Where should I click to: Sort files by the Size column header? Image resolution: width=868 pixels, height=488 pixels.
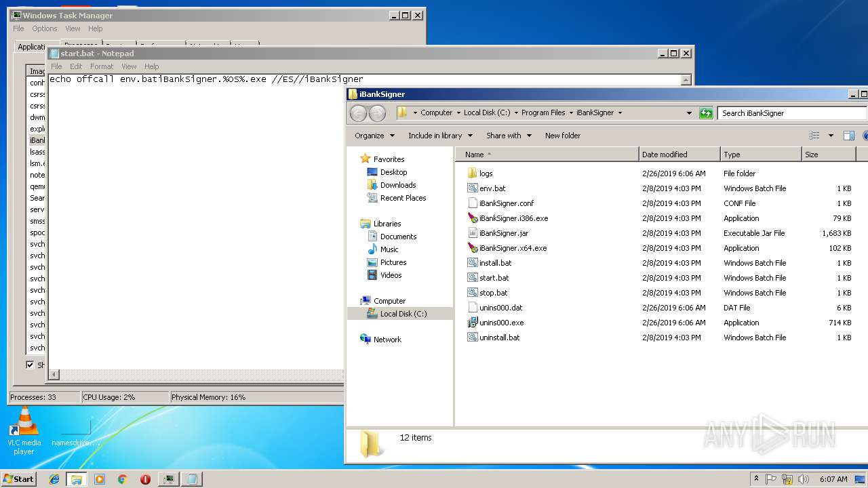828,155
